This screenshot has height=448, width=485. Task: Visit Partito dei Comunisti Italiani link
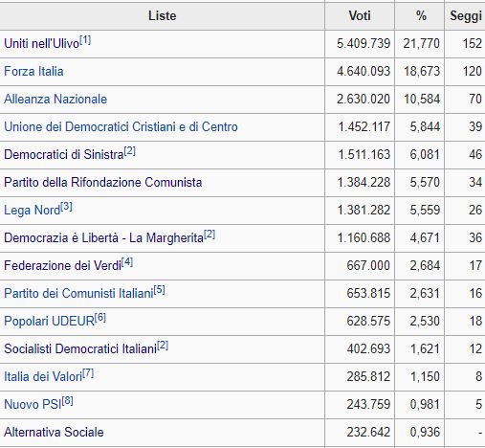click(78, 294)
